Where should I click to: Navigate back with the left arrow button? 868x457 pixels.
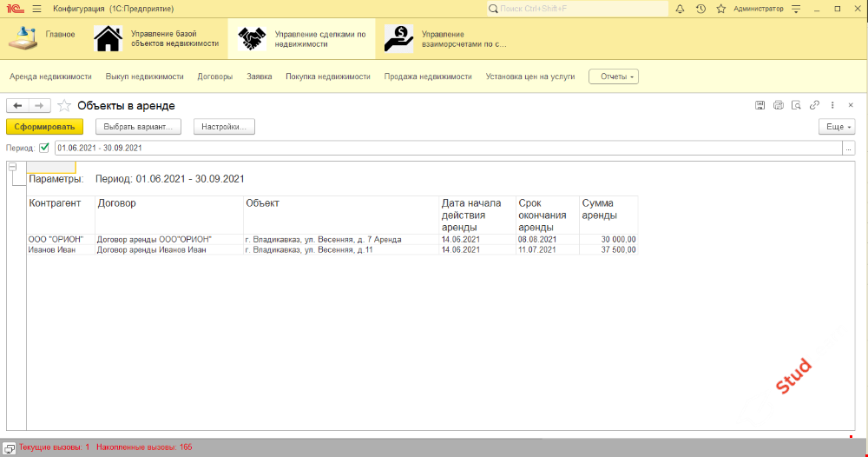click(x=17, y=105)
